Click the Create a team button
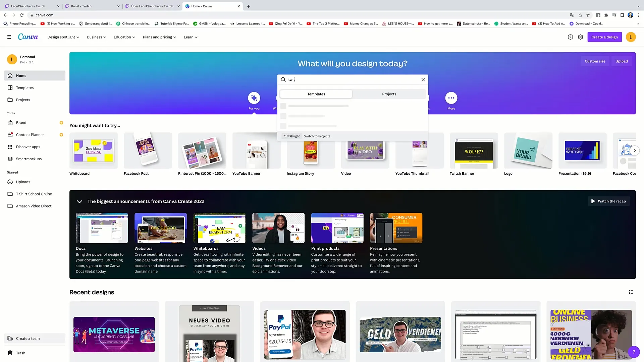 (x=28, y=338)
